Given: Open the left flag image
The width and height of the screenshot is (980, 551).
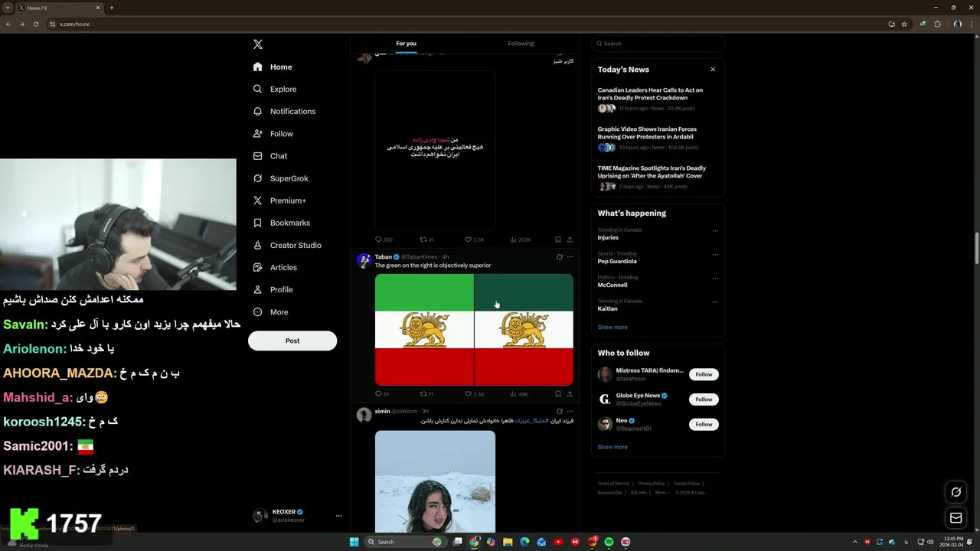Looking at the screenshot, I should click(x=424, y=330).
